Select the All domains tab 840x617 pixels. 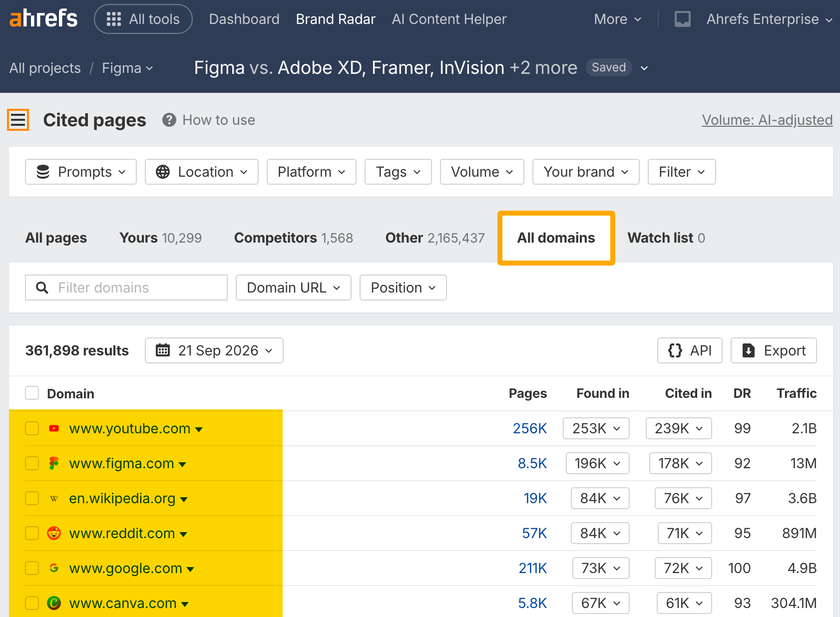pyautogui.click(x=556, y=238)
